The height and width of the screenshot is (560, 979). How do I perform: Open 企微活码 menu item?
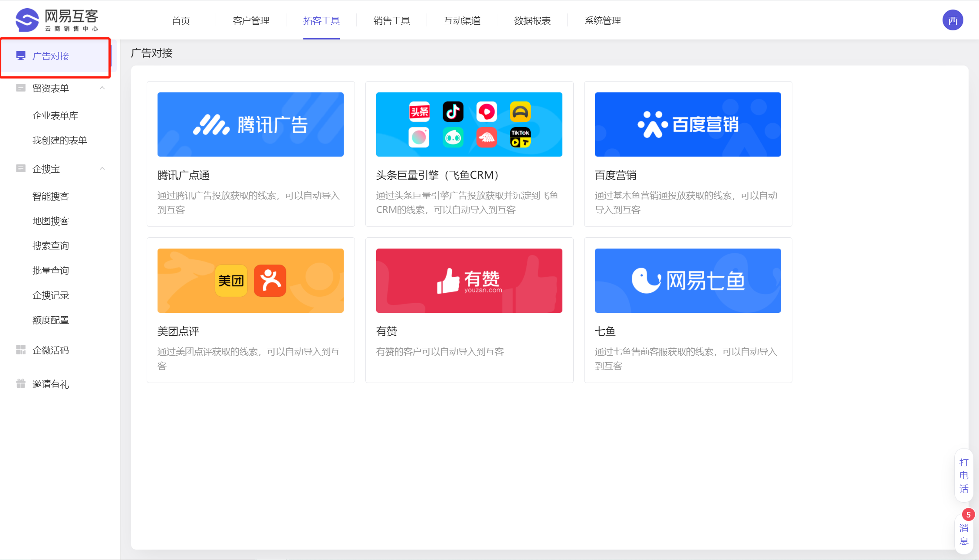51,350
